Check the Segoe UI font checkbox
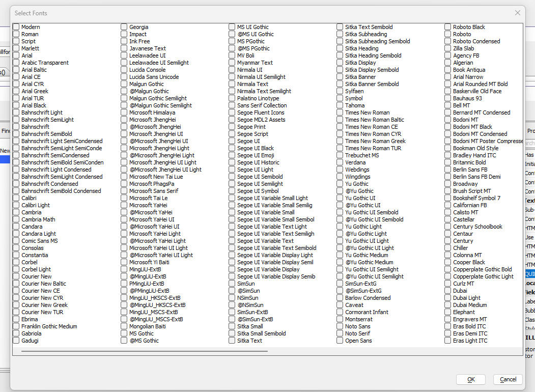The height and width of the screenshot is (392, 535). click(x=232, y=141)
